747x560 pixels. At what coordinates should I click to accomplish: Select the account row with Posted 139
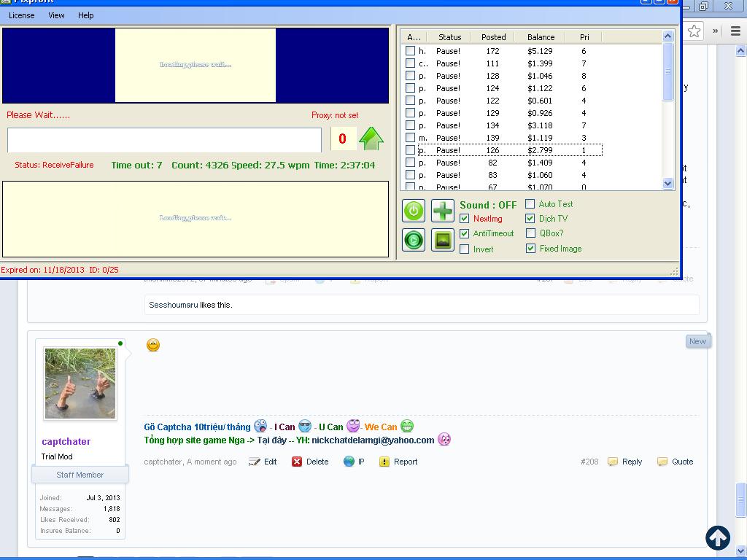click(x=505, y=138)
